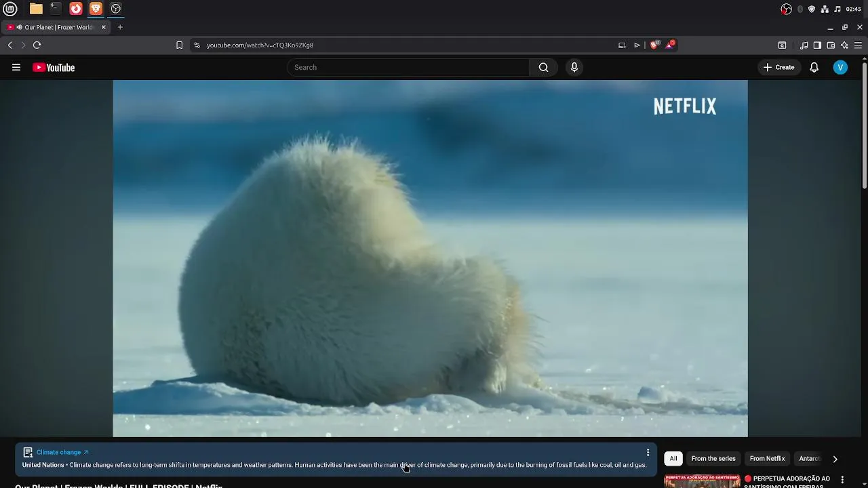This screenshot has height=488, width=868.
Task: Open the Bluetooth tray icon
Action: coord(800,9)
